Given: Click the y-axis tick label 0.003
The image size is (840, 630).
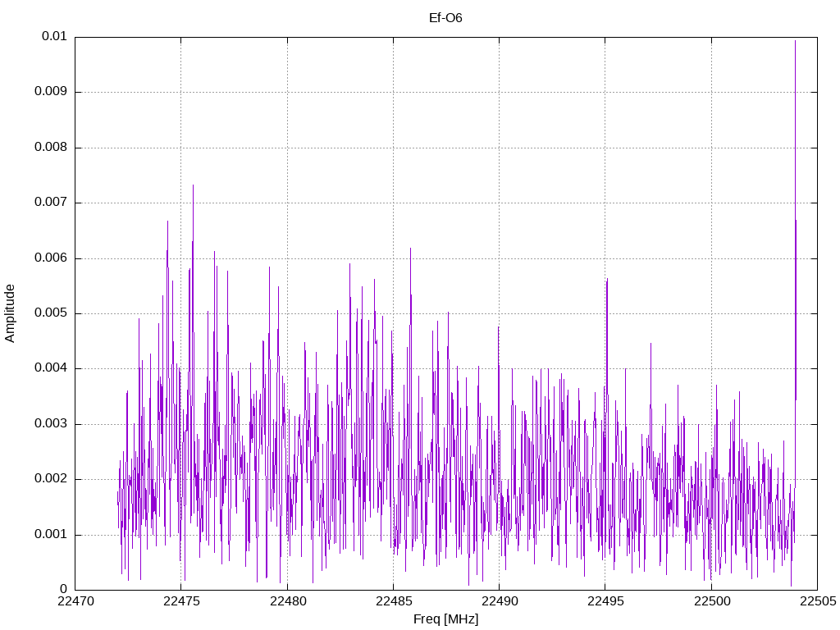Looking at the screenshot, I should 51,424.
